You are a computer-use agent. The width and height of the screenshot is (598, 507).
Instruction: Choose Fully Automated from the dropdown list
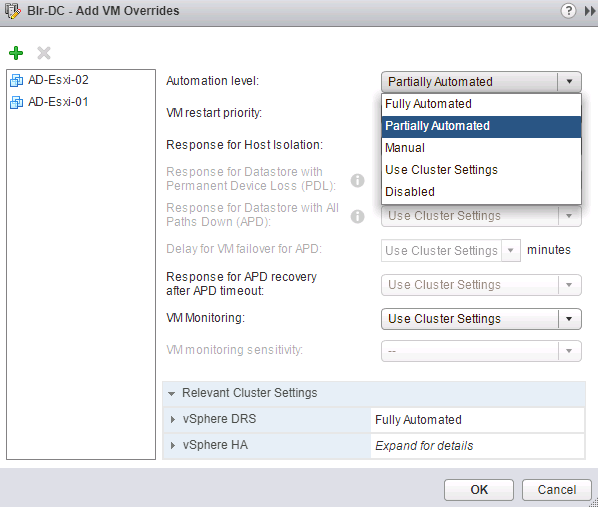pos(481,104)
